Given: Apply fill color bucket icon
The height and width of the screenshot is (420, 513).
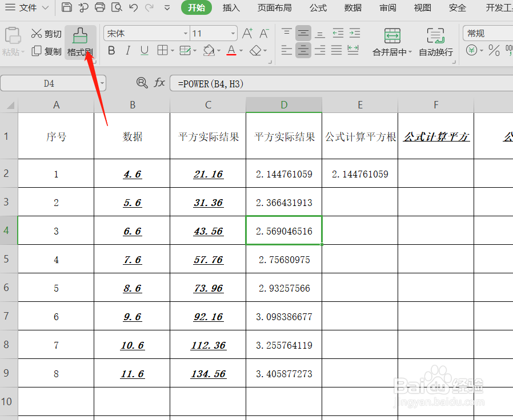Looking at the screenshot, I should click(209, 50).
